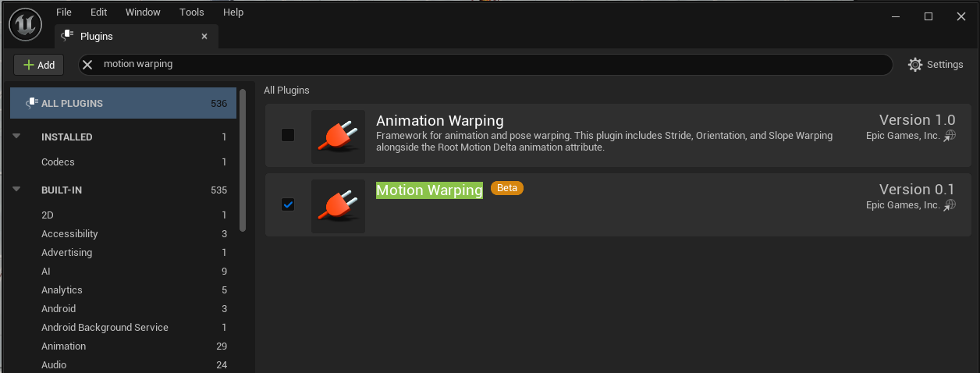Click the motion warping search input field

pyautogui.click(x=485, y=65)
